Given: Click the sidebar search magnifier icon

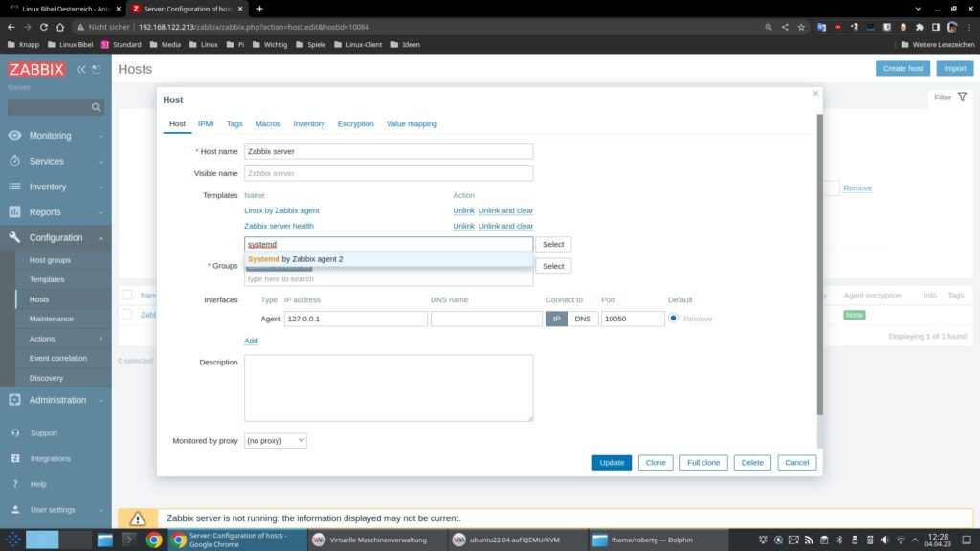Looking at the screenshot, I should click(96, 107).
